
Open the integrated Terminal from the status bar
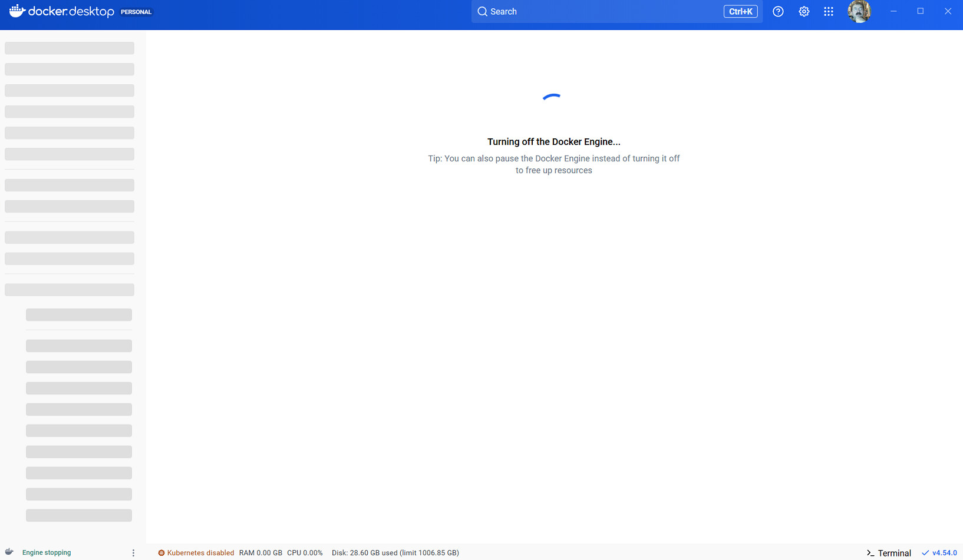click(x=888, y=553)
